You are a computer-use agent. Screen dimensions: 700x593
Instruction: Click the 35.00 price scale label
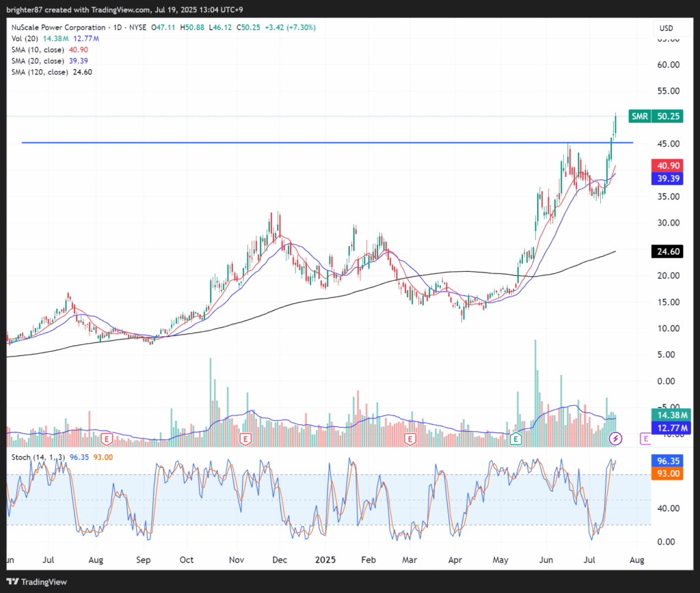pos(669,196)
